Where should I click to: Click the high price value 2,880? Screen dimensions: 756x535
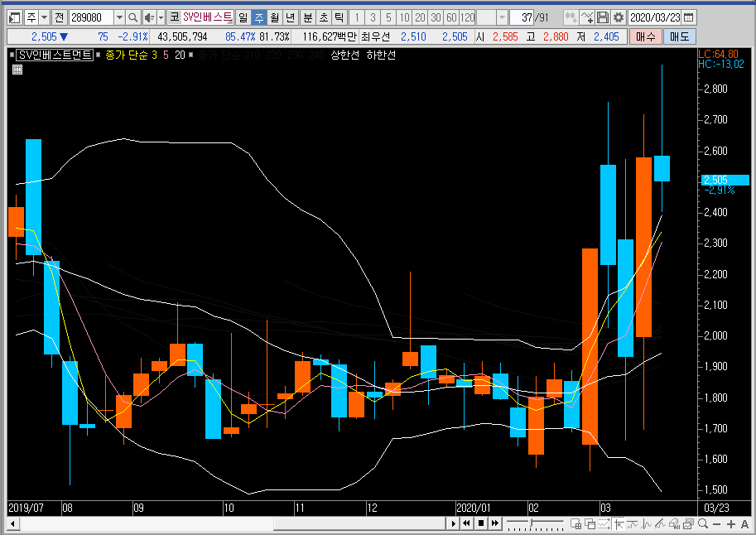pyautogui.click(x=556, y=36)
